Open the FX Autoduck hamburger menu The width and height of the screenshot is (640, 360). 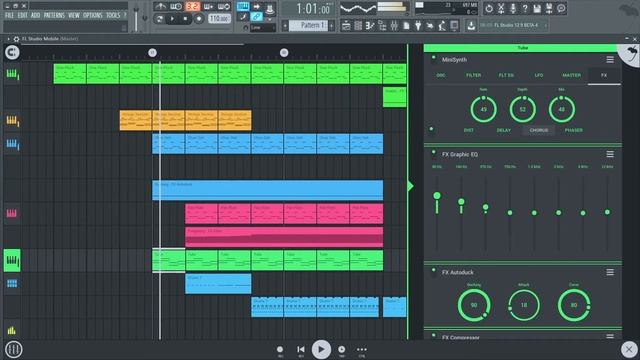pos(610,272)
